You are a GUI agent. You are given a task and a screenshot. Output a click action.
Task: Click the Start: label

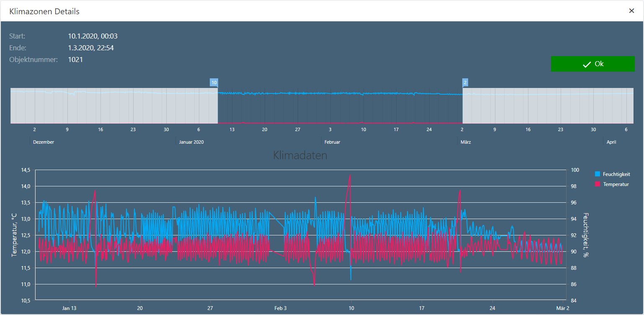pos(17,36)
